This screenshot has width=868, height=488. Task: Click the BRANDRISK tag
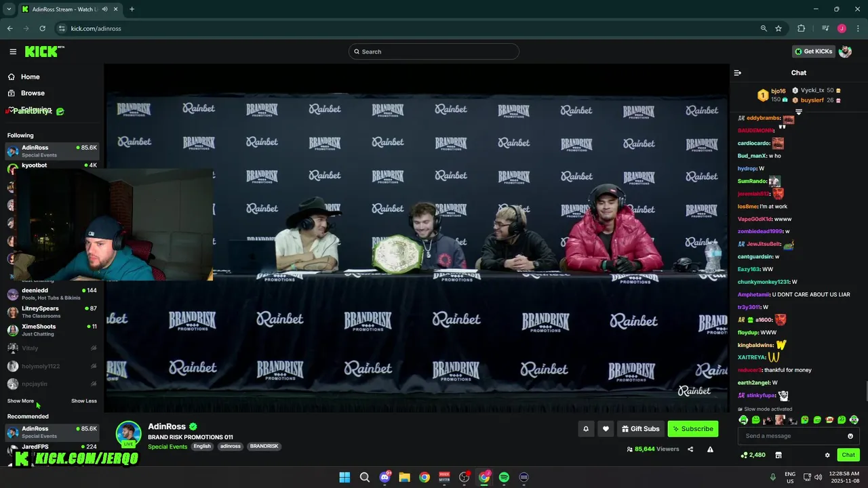[x=264, y=447]
